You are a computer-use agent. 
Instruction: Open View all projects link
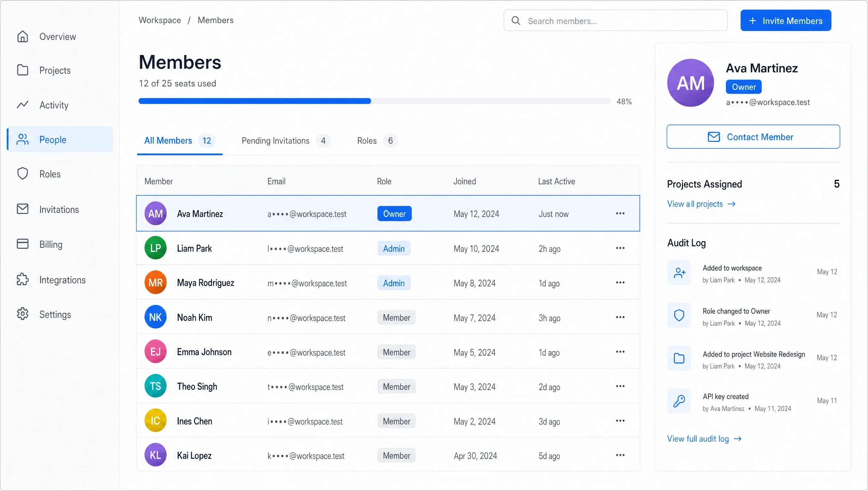[x=701, y=204]
